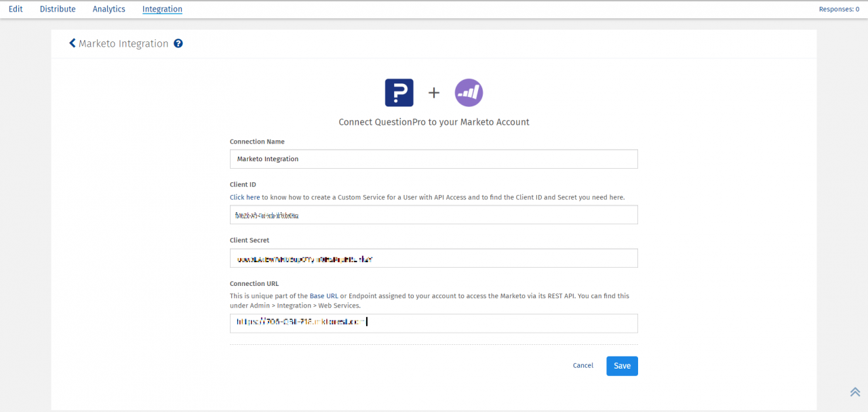This screenshot has width=868, height=412.
Task: Select the Connection Name input field
Action: (x=433, y=159)
